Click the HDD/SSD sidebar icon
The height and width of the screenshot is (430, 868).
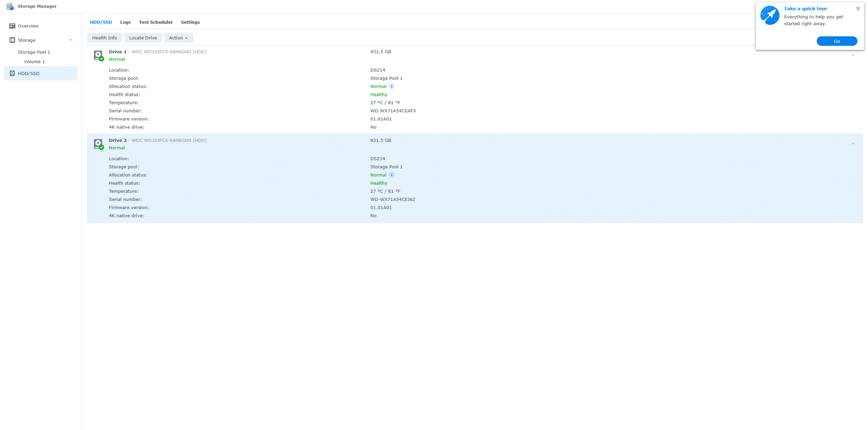[12, 73]
